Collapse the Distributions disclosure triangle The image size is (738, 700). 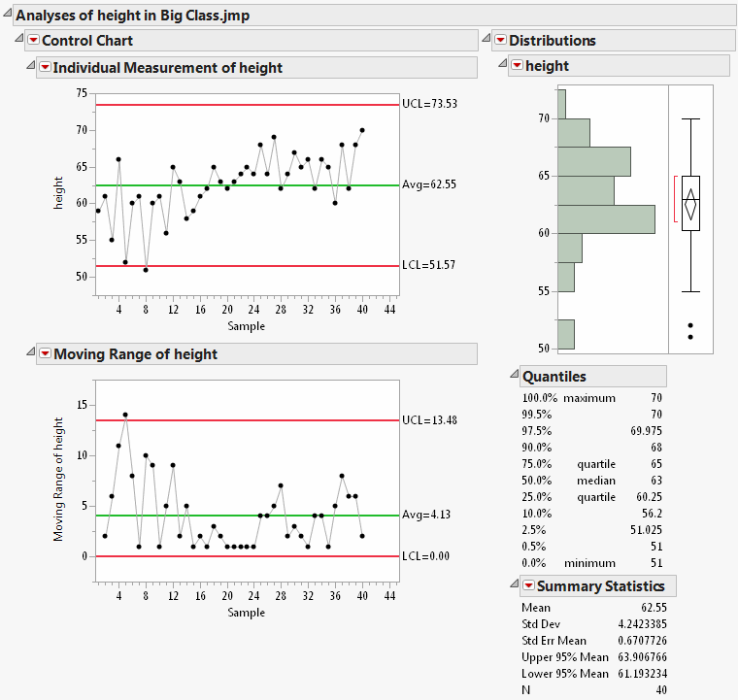[486, 37]
